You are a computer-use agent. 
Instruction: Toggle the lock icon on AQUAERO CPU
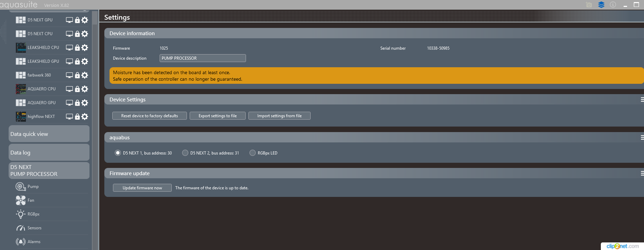(x=77, y=89)
